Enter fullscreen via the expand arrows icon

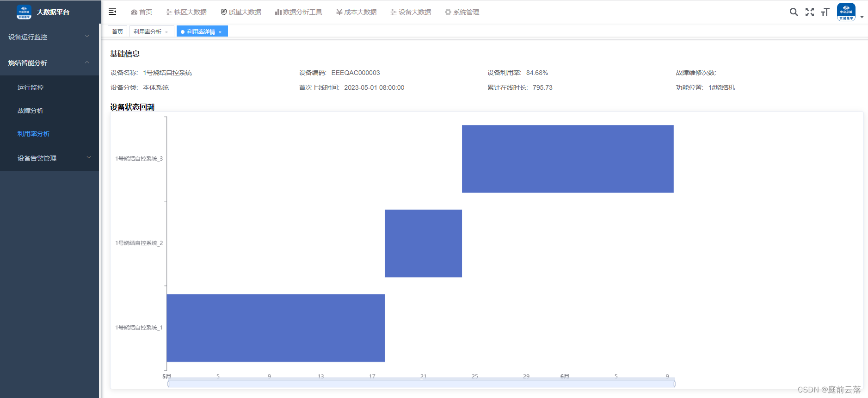(809, 12)
